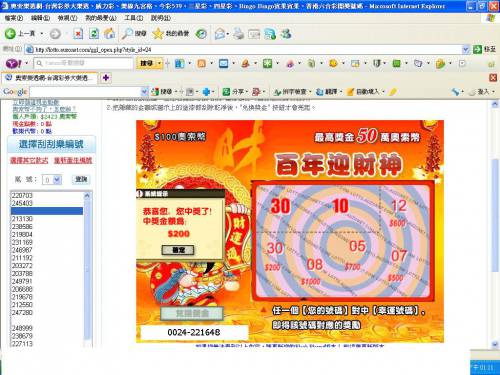Viewport: 500px width, 375px height.
Task: Open the round number combo box
Action: click(52, 180)
